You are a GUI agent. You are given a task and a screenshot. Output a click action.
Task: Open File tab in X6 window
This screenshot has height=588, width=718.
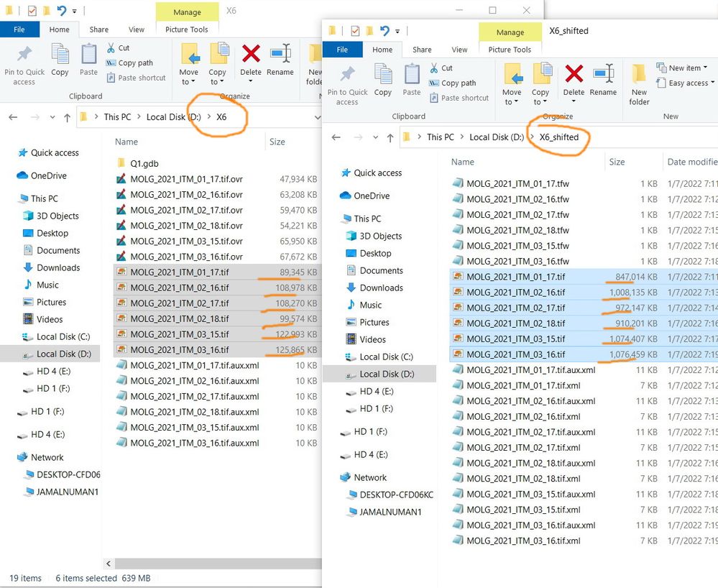point(19,29)
